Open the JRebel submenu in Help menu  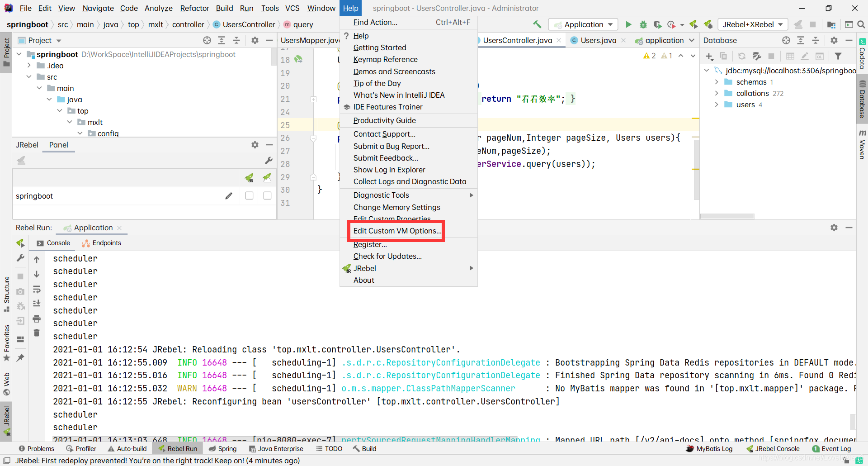(409, 268)
